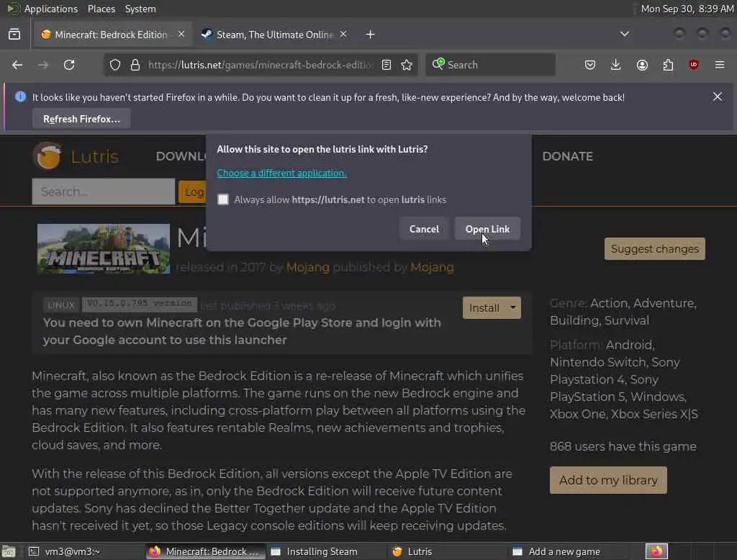Switch to Steam, The Ultimate Online tab
The image size is (737, 560).
[x=275, y=35]
